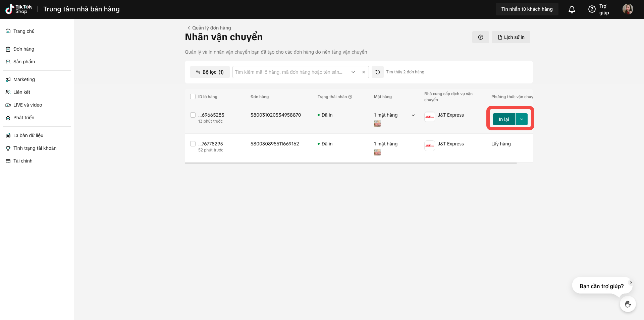Clear the search field with X icon

pos(364,72)
